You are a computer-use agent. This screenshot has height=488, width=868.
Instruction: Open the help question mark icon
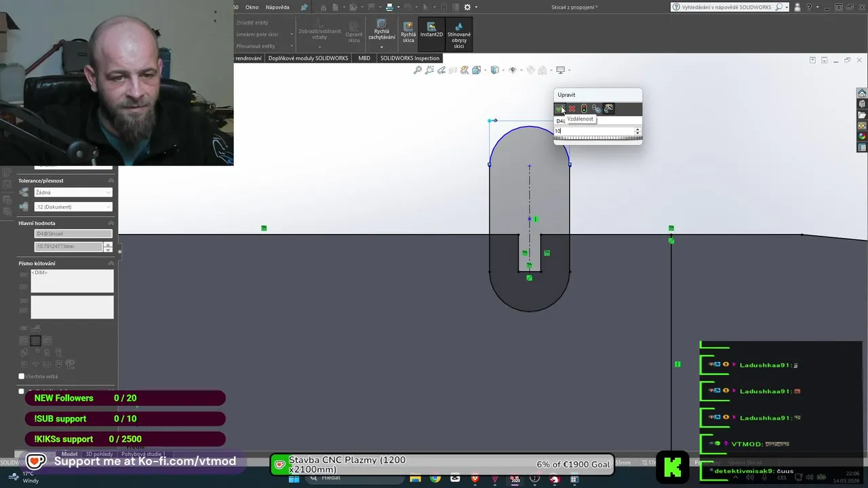[808, 7]
